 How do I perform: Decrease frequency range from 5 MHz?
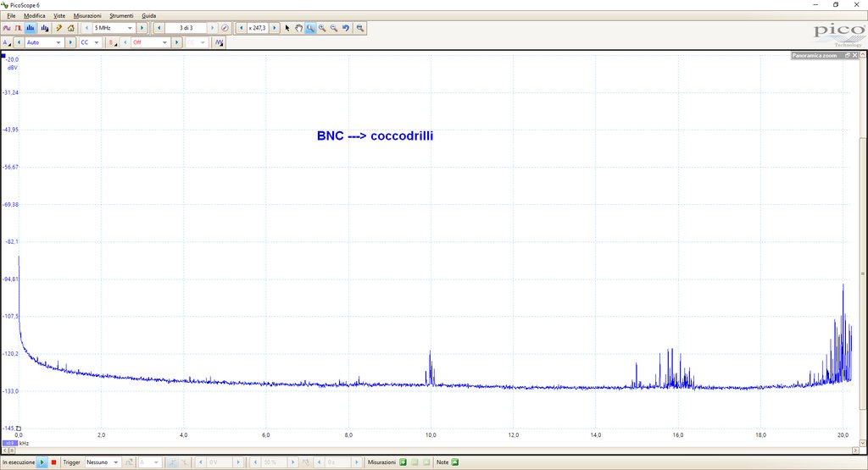click(x=87, y=28)
